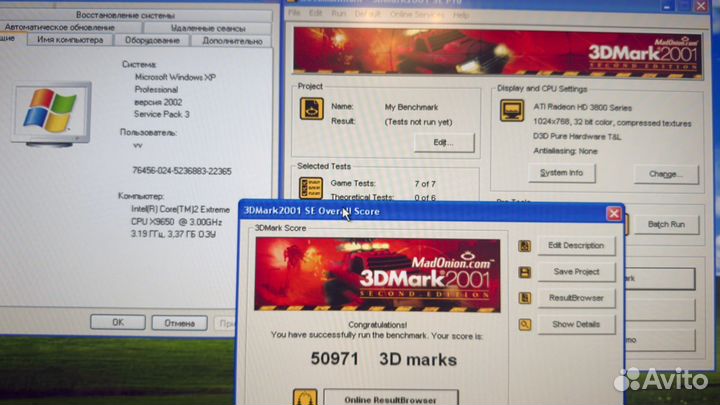
Task: Click the Project section icon in 3DMark
Action: point(312,109)
